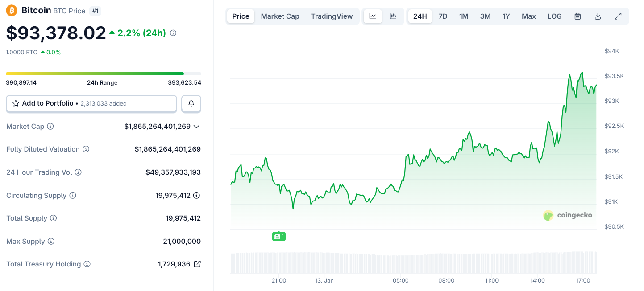Switch to the Market Cap tab

click(x=280, y=16)
